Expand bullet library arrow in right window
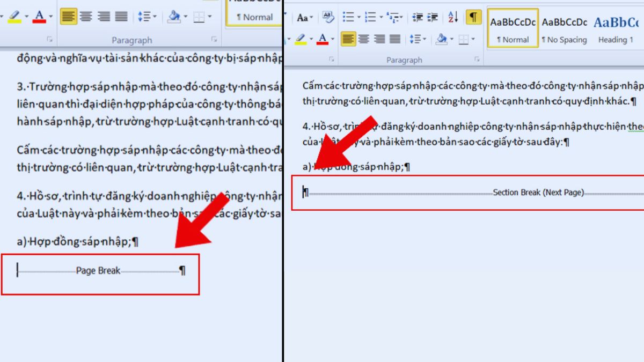The width and height of the screenshot is (644, 362). coord(358,17)
